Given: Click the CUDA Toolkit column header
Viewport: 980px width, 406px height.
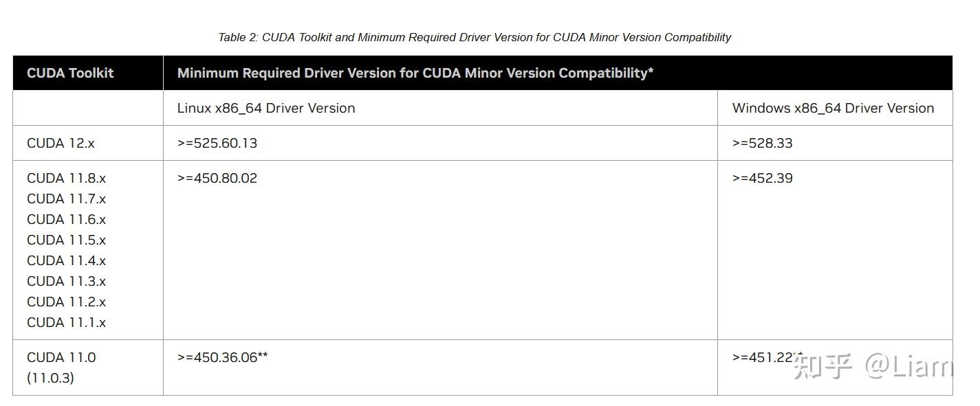Looking at the screenshot, I should click(70, 73).
